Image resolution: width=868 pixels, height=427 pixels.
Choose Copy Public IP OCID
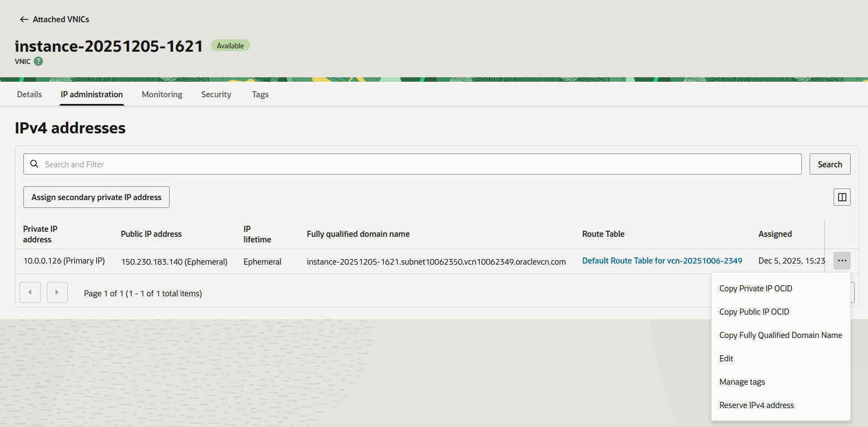click(x=754, y=312)
